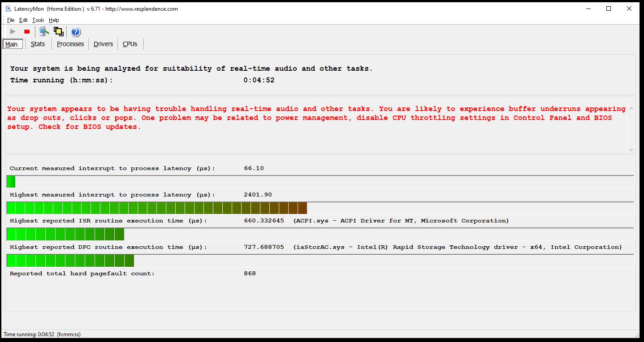Select the red warning message text
This screenshot has height=342, width=644.
(316, 118)
